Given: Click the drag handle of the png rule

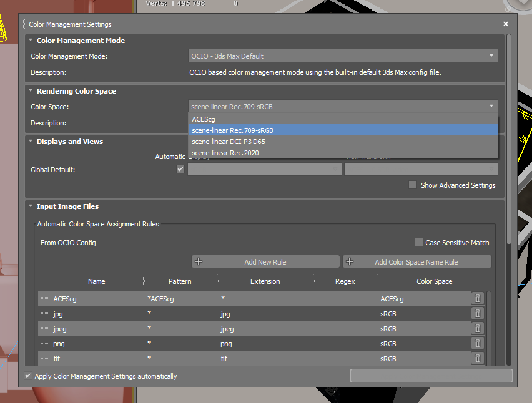Looking at the screenshot, I should coord(44,343).
